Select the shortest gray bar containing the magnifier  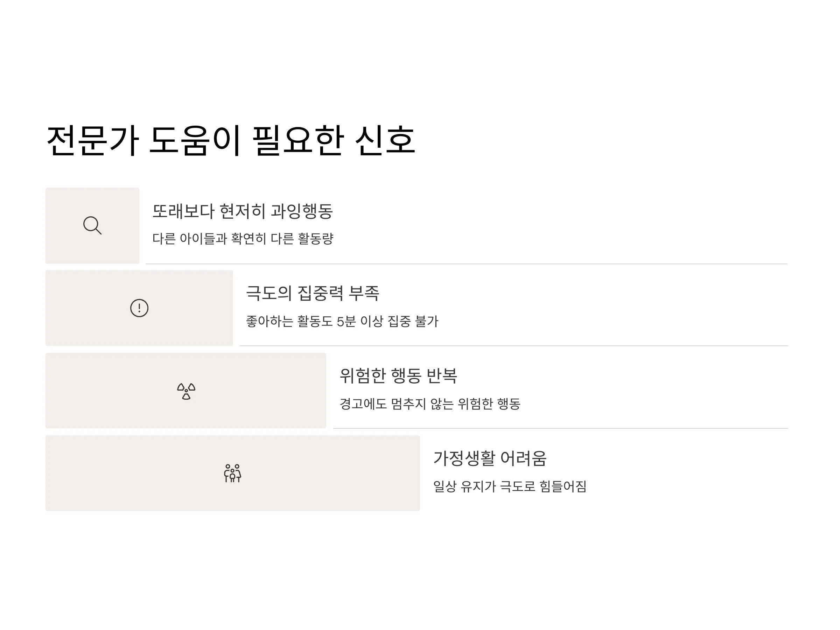tap(92, 225)
